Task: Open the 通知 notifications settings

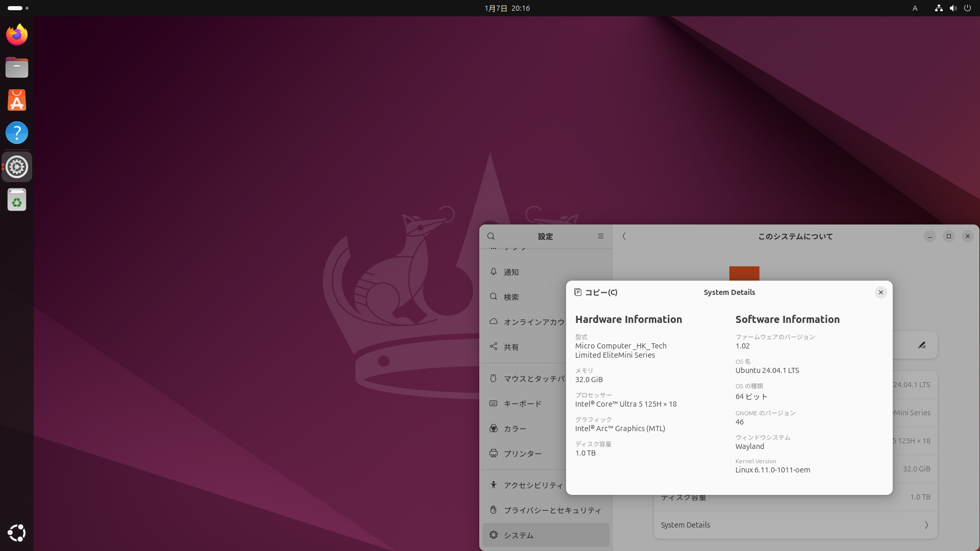Action: tap(511, 272)
